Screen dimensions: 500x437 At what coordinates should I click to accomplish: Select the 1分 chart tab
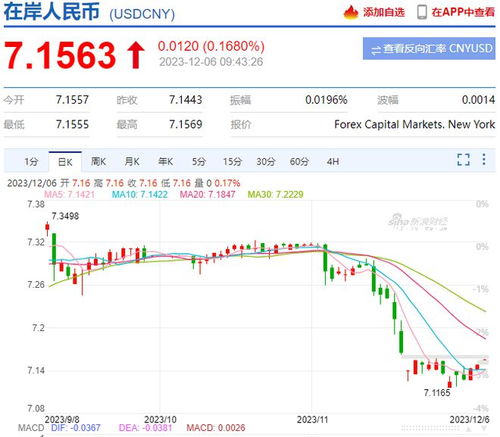pos(31,162)
